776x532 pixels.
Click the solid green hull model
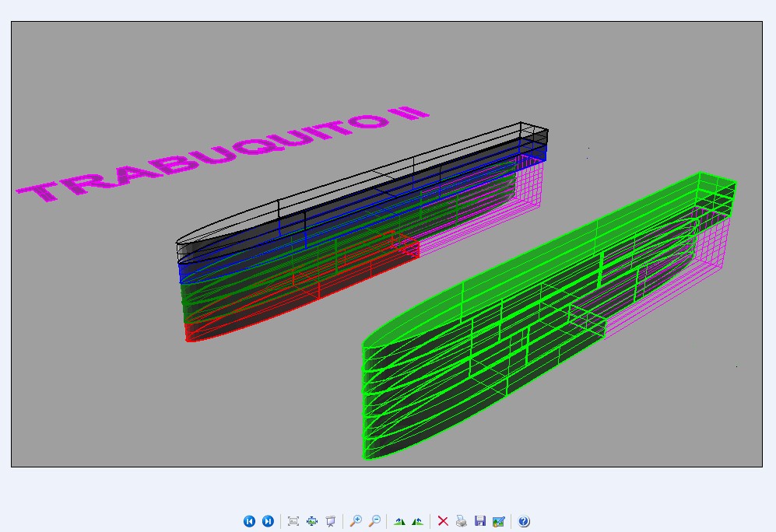(x=549, y=317)
